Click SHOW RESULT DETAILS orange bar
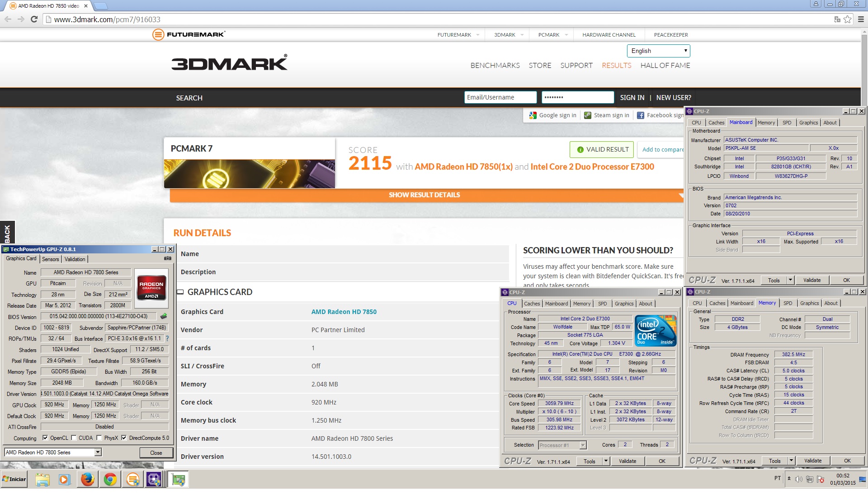The height and width of the screenshot is (500, 868). point(427,195)
